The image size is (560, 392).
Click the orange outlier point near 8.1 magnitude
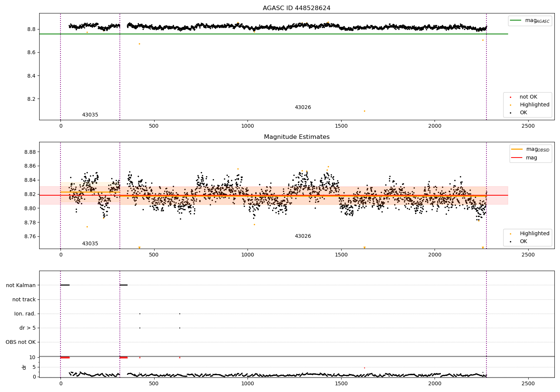364,111
